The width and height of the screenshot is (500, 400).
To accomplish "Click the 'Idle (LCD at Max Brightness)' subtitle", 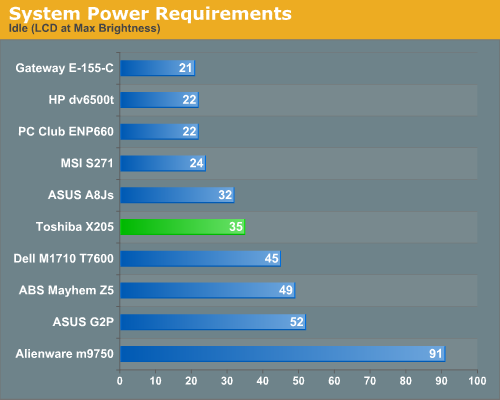I will pyautogui.click(x=85, y=28).
